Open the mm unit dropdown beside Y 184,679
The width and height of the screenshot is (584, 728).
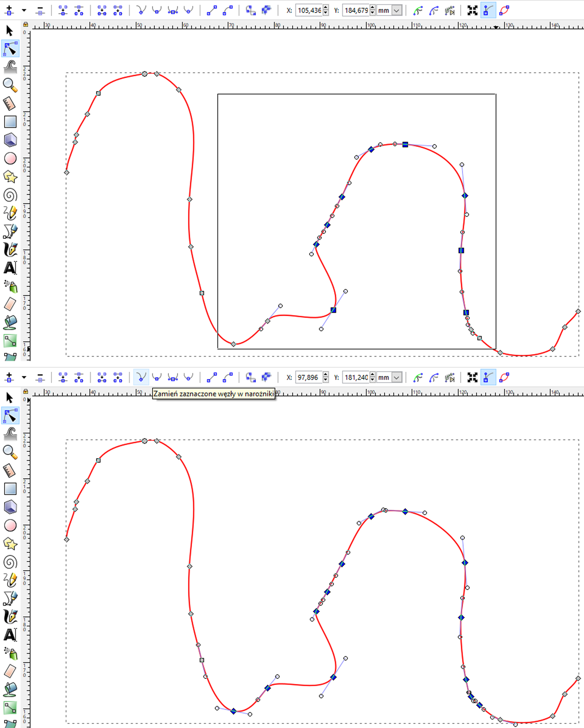click(397, 10)
